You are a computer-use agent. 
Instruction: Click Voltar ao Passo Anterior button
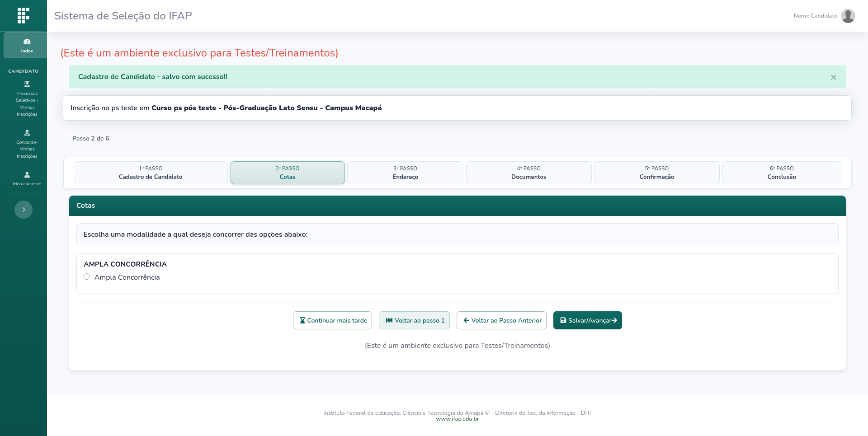pyautogui.click(x=501, y=320)
